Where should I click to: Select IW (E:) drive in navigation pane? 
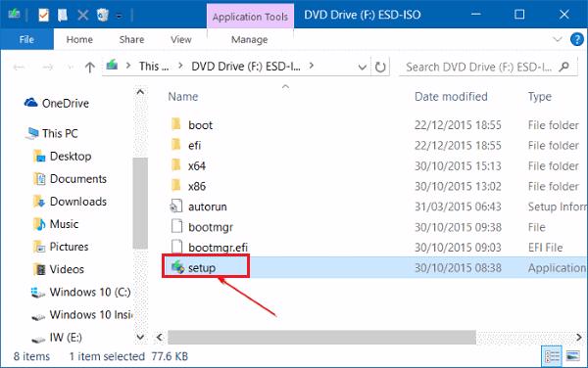[57, 338]
